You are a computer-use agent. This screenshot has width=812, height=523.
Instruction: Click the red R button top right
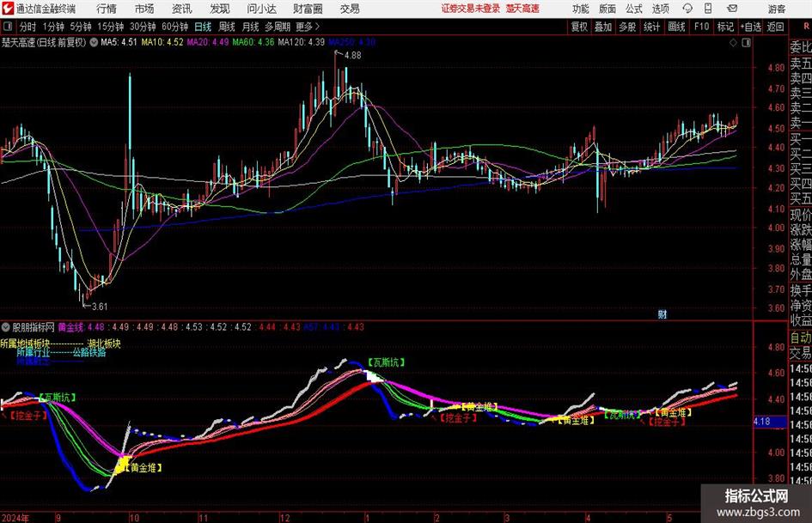click(x=806, y=27)
